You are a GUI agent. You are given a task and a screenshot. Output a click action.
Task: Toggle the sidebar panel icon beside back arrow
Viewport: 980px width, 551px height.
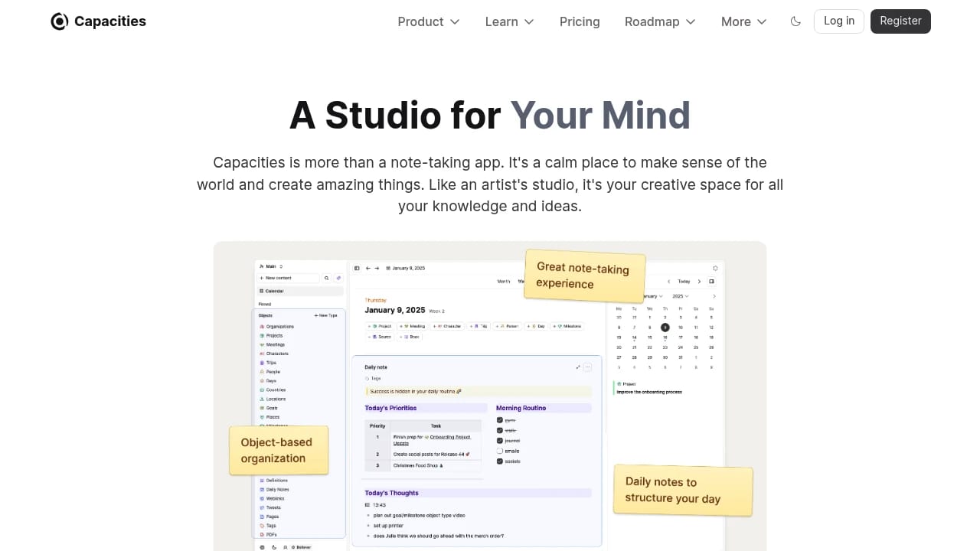pyautogui.click(x=357, y=269)
